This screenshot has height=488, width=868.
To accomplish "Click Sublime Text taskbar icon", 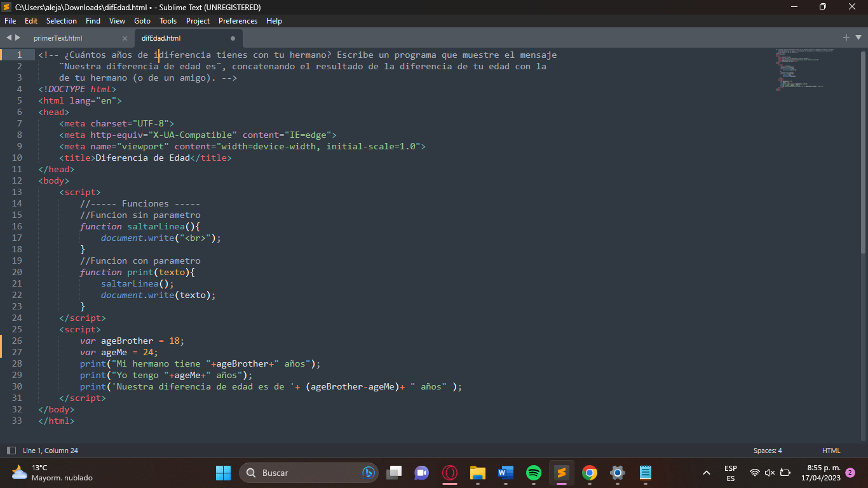I will 561,473.
